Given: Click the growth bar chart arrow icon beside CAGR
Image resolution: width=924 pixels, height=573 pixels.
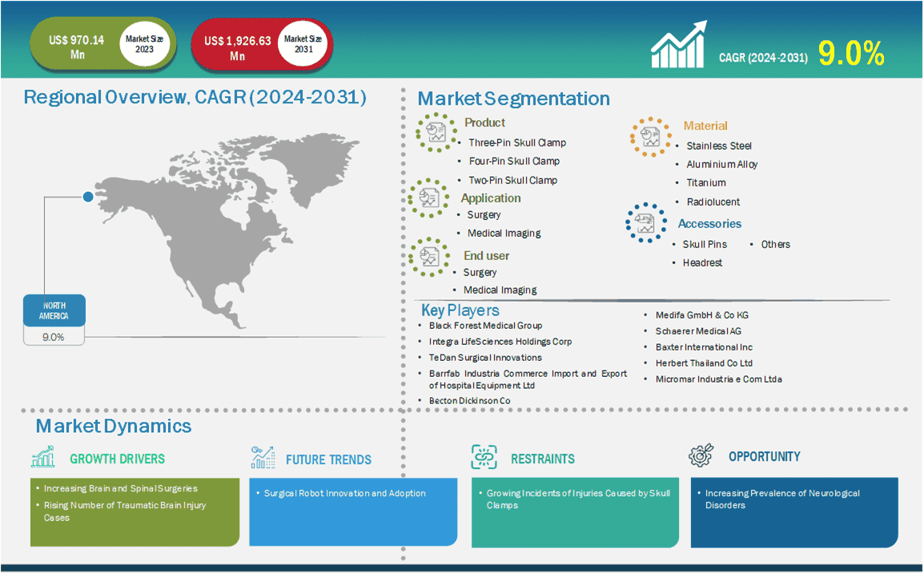Looking at the screenshot, I should [679, 44].
